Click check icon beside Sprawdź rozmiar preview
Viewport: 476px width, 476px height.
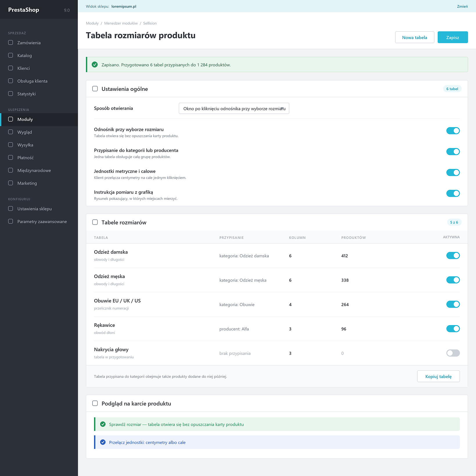[x=103, y=424]
